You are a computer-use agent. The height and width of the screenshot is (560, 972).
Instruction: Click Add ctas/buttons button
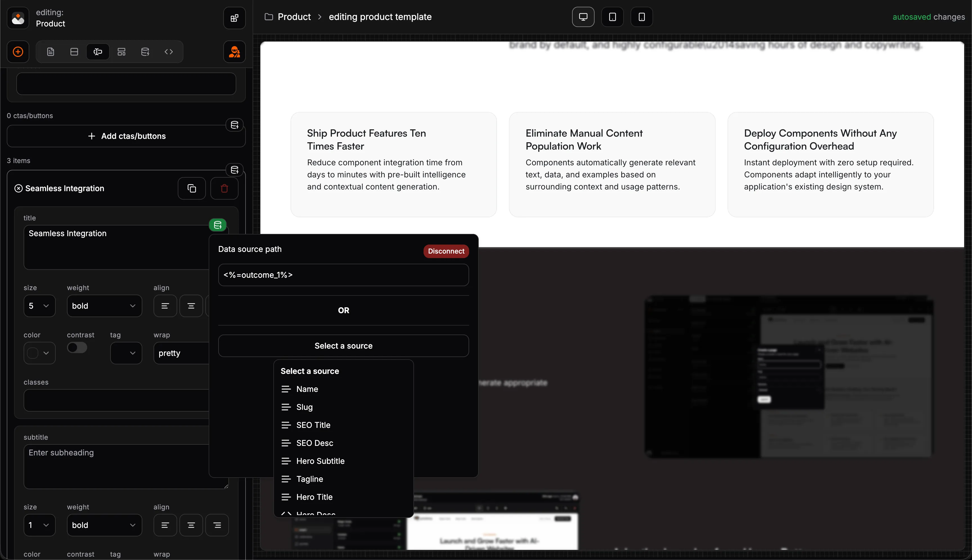(x=126, y=136)
